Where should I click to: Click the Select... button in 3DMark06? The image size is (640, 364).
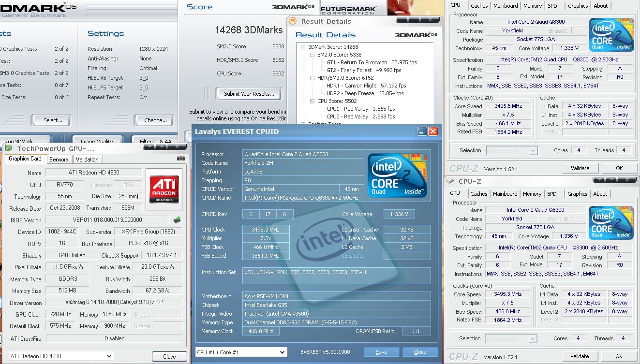53,120
